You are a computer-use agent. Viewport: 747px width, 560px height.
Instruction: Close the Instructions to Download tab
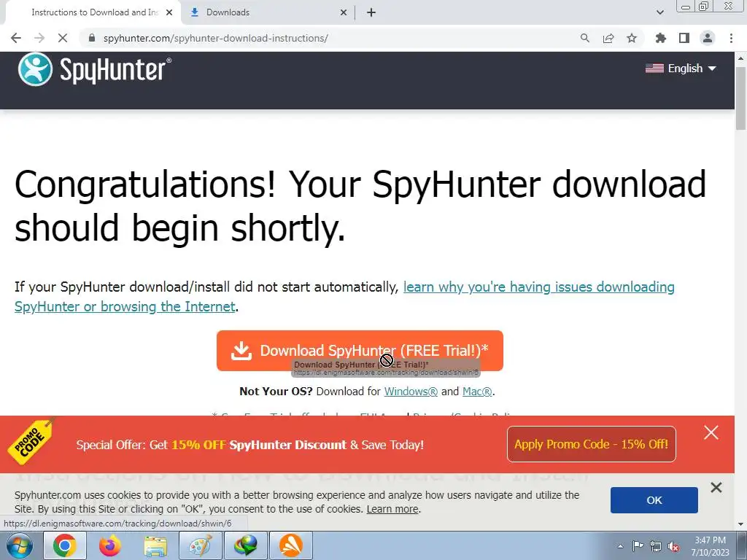click(x=169, y=13)
